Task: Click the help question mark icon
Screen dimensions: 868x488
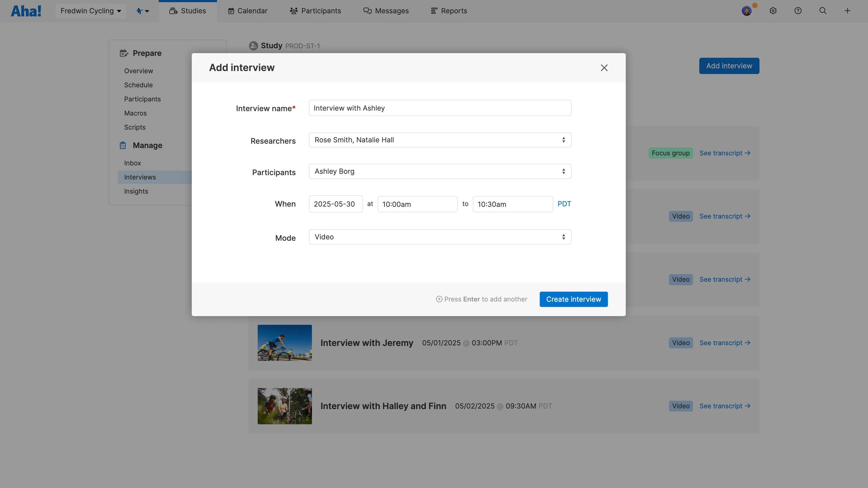Action: (798, 11)
